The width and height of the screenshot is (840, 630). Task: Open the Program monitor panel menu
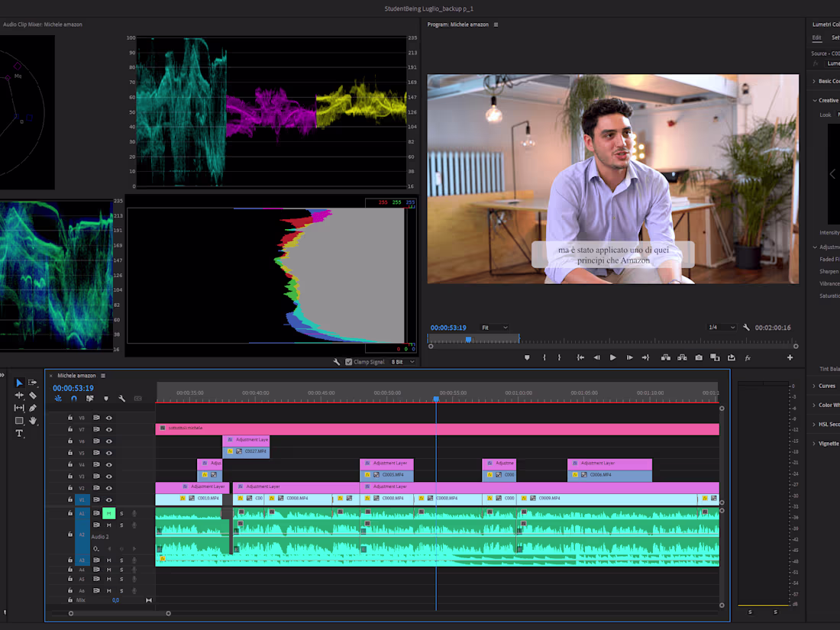pos(496,24)
